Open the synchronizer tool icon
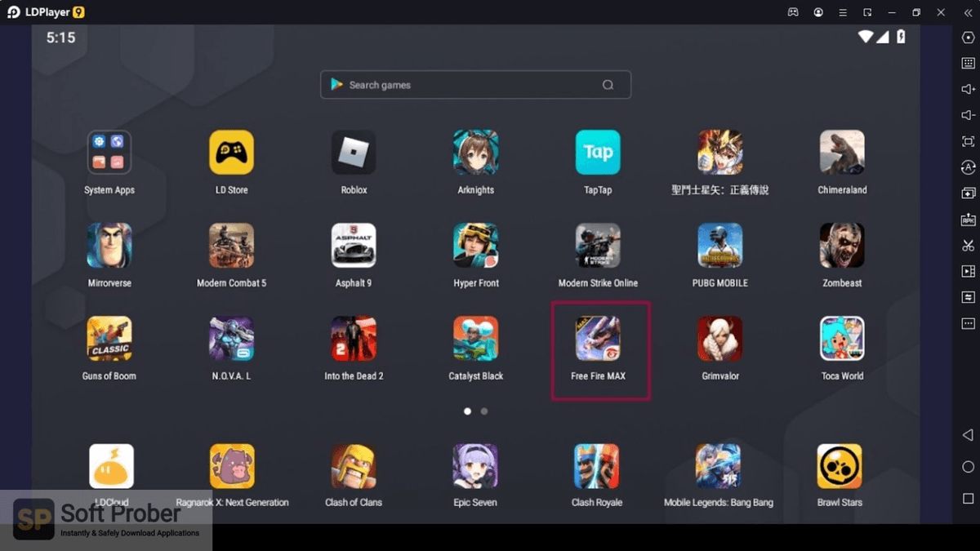The height and width of the screenshot is (551, 980). point(968,297)
